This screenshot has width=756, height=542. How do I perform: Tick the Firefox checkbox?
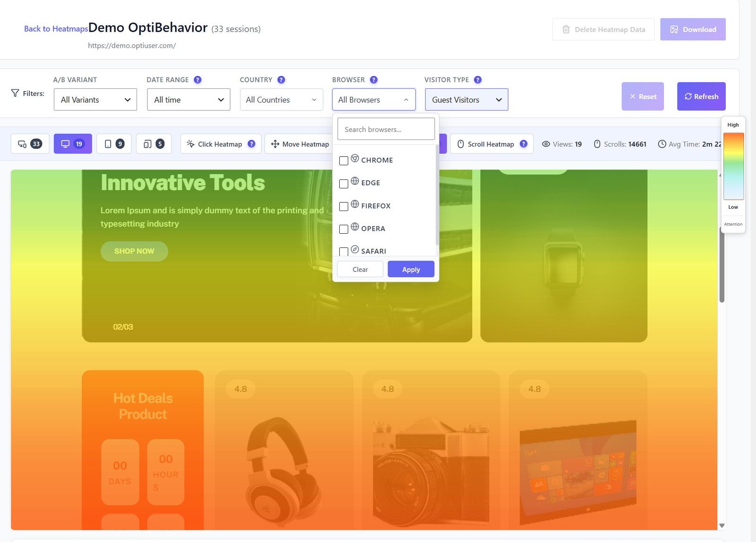344,206
